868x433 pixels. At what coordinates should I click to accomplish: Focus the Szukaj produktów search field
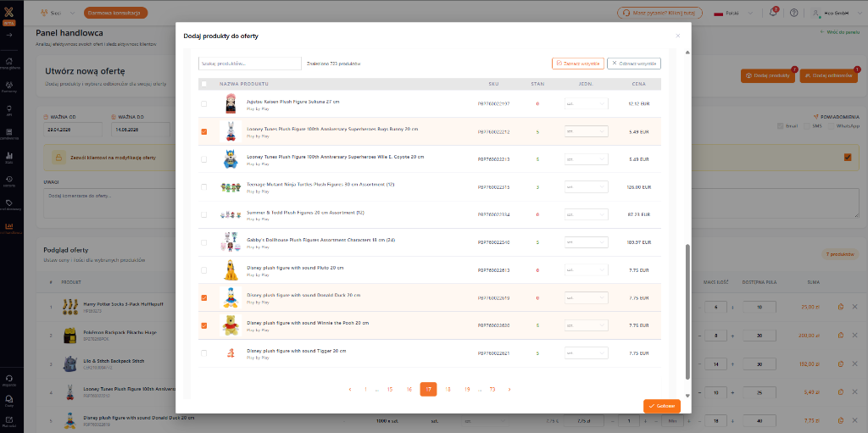[x=250, y=64]
